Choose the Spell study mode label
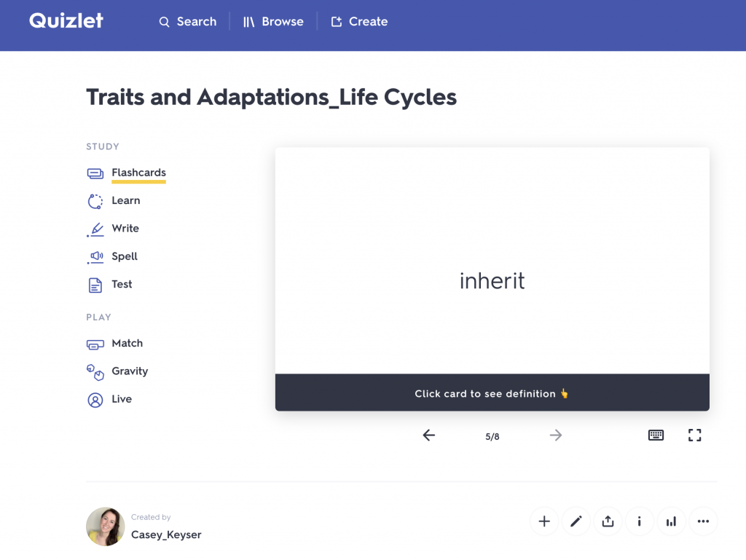The height and width of the screenshot is (560, 746). pos(125,256)
